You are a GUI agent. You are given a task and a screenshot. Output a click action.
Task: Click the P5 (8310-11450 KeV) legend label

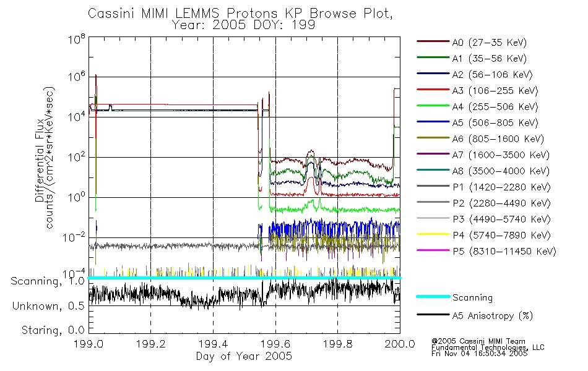(x=504, y=251)
